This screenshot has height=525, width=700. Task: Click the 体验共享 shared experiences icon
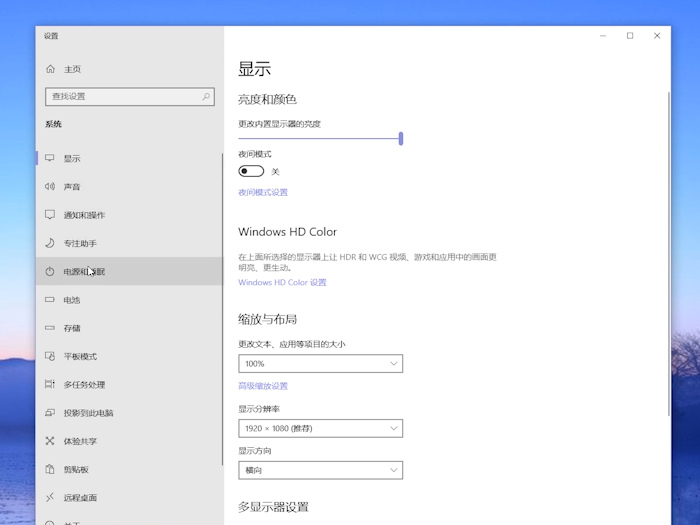(50, 441)
